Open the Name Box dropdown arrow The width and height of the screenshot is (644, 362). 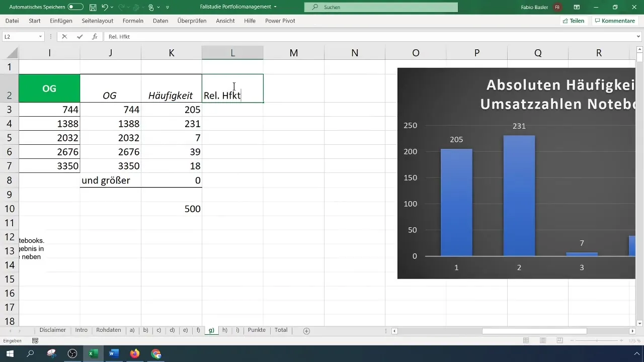coord(40,37)
